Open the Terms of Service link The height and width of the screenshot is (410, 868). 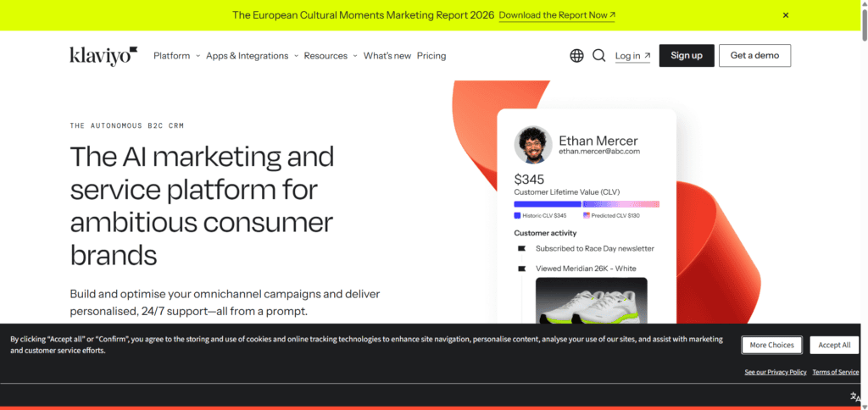tap(835, 373)
